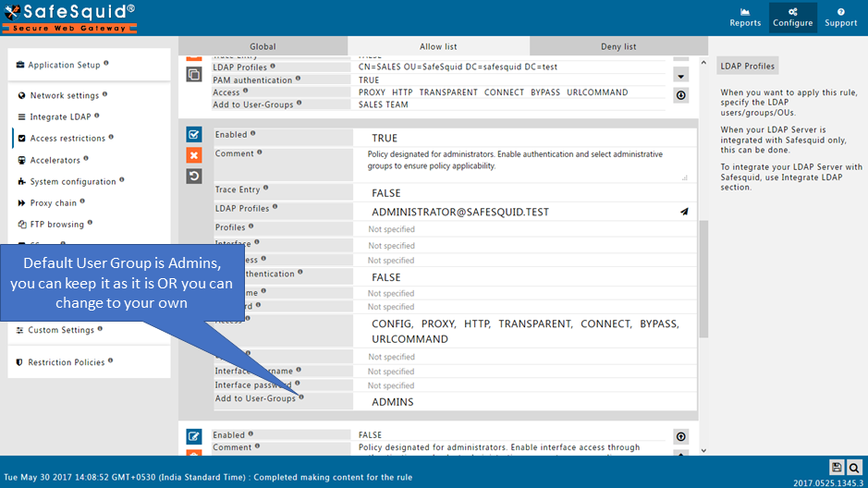The height and width of the screenshot is (488, 868).
Task: Click the paper-plane icon in LDAP Profiles field
Action: (x=684, y=212)
